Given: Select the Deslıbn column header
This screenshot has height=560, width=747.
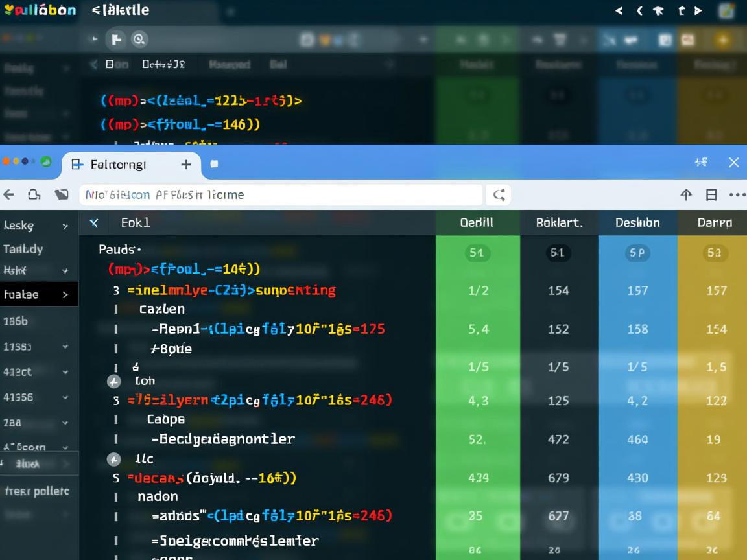Looking at the screenshot, I should coord(637,222).
